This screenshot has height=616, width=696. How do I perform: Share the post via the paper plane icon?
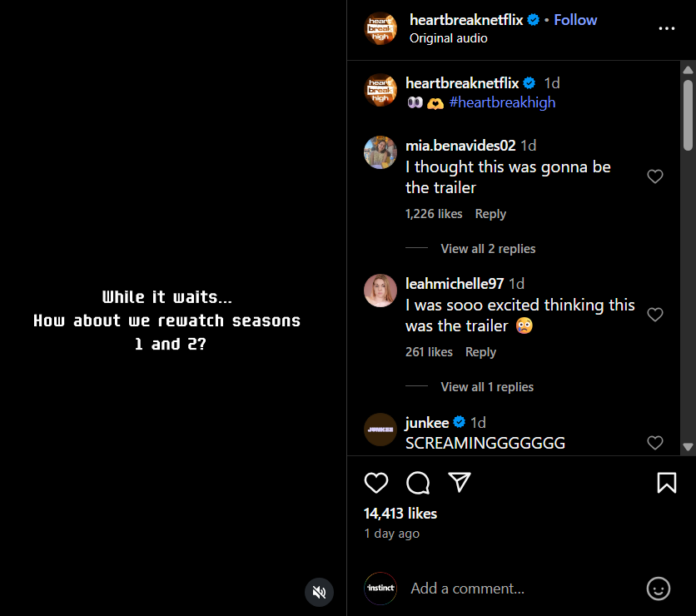click(x=460, y=483)
